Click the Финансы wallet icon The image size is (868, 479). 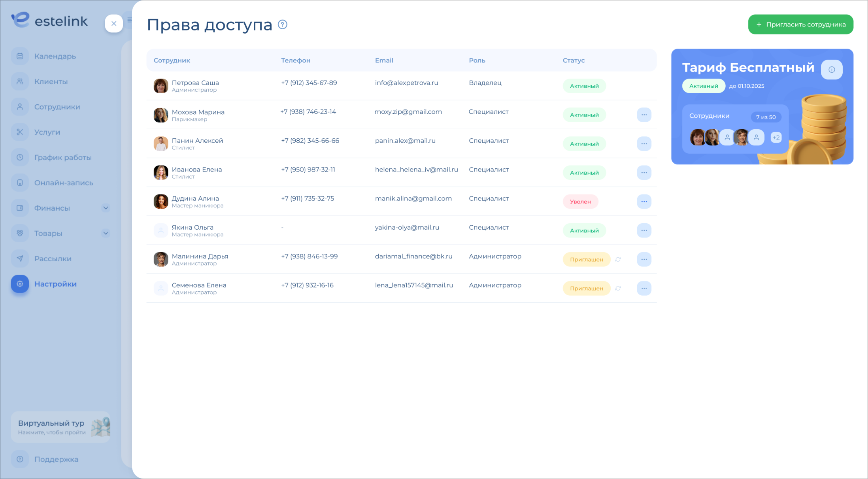click(20, 208)
